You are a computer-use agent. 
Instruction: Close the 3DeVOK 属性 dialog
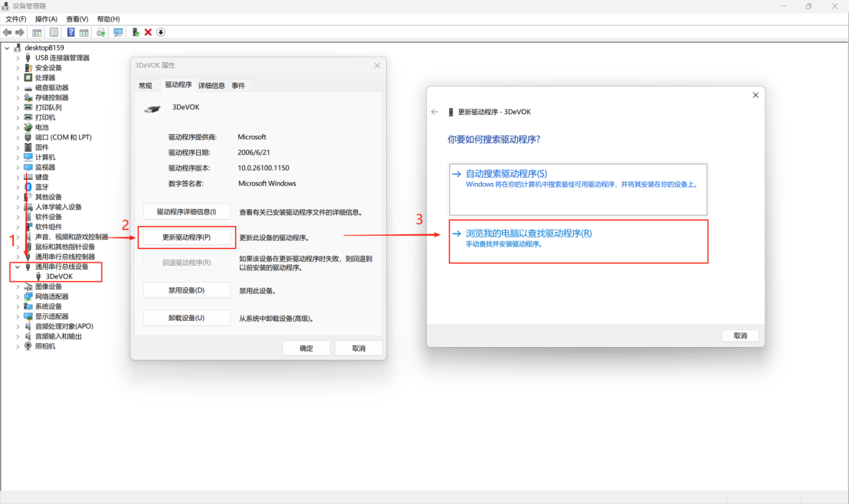[377, 66]
